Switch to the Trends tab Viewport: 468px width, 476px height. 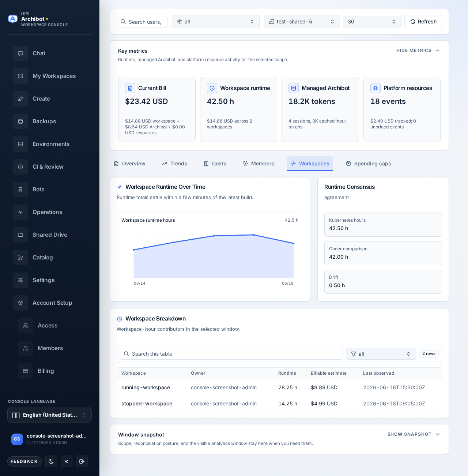(x=174, y=164)
